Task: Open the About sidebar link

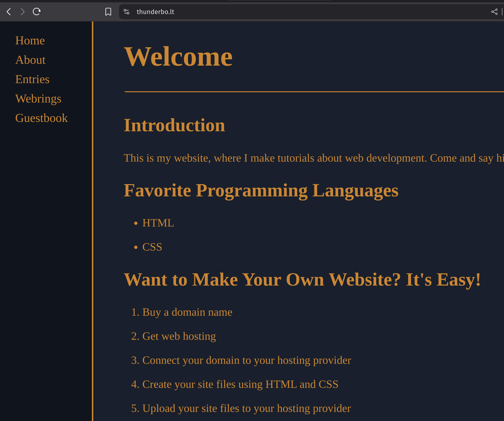Action: tap(30, 60)
